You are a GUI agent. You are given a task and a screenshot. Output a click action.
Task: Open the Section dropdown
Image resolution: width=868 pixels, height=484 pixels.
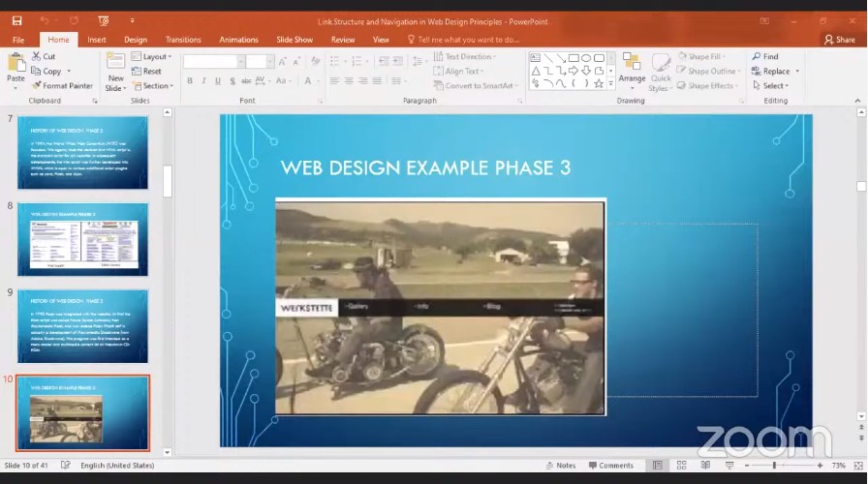point(153,86)
